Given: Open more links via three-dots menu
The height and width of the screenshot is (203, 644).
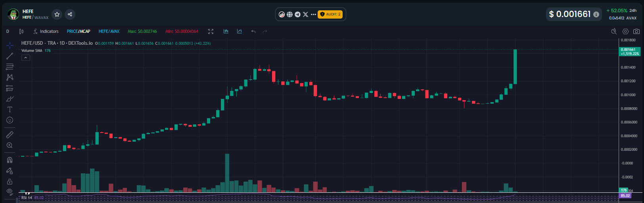Looking at the screenshot, I should click(313, 14).
